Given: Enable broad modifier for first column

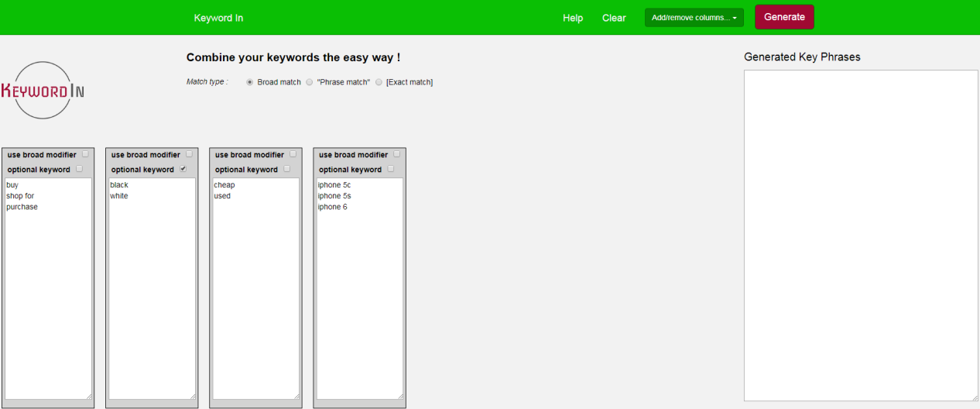Looking at the screenshot, I should tap(85, 154).
